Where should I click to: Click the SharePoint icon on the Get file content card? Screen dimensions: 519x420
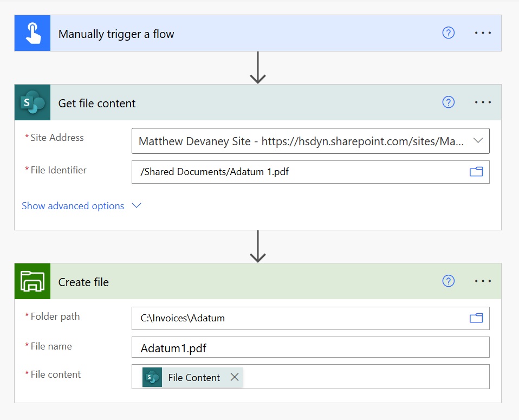[33, 102]
